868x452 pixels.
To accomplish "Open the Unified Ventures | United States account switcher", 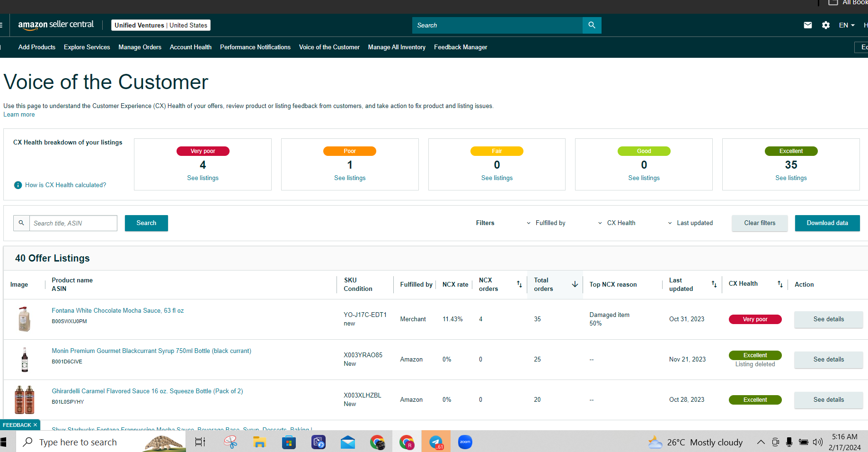I will 161,25.
